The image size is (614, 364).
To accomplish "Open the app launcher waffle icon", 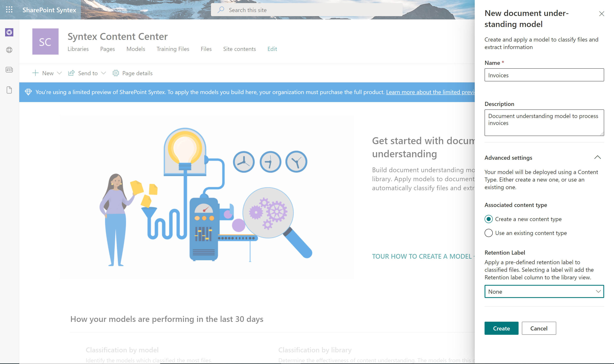I will click(9, 10).
